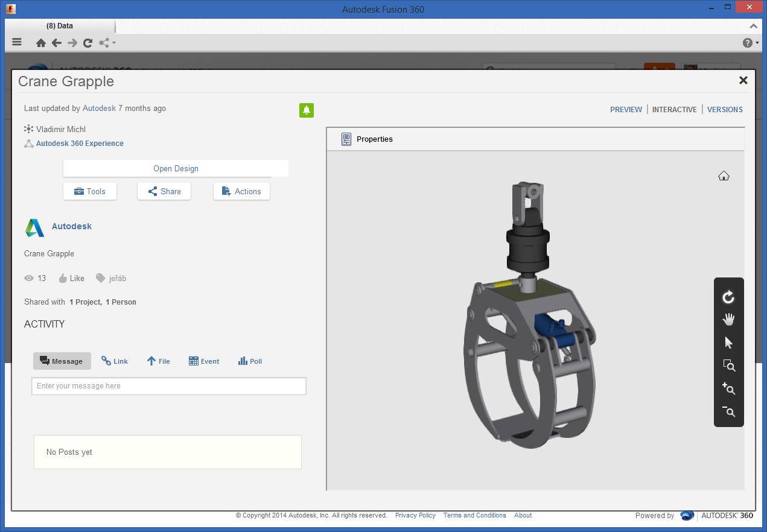Click the Open Design button
This screenshot has height=532, width=767.
click(176, 168)
